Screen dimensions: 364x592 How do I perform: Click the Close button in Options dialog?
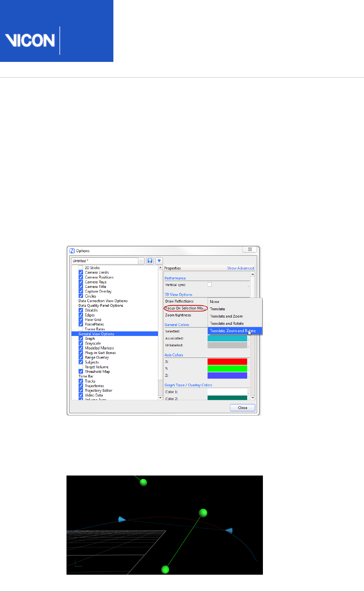243,407
